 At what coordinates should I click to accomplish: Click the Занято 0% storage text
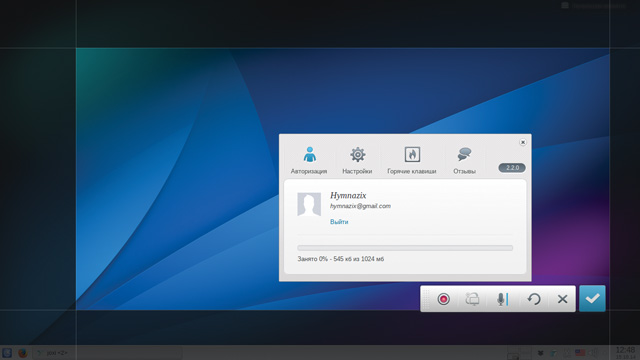pyautogui.click(x=341, y=259)
